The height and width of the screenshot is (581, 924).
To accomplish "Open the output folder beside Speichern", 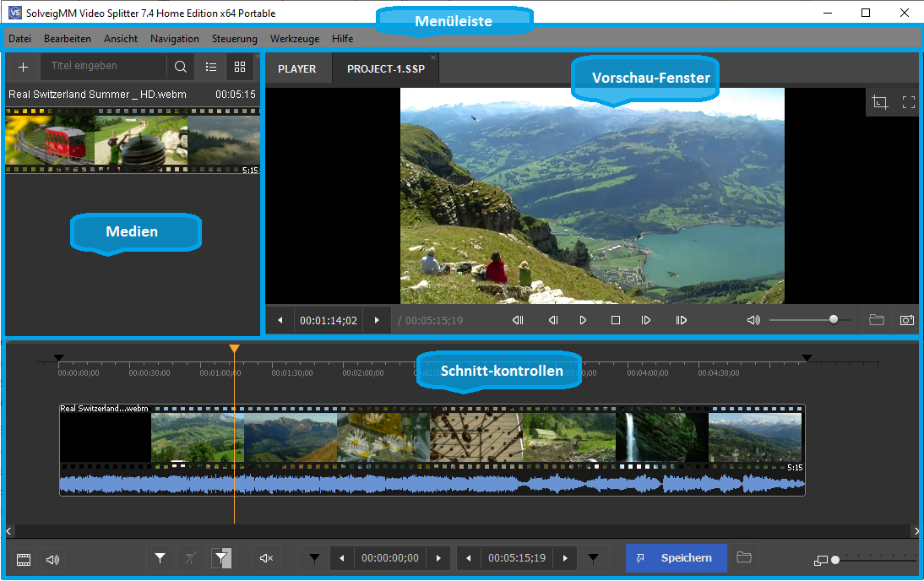I will [744, 557].
